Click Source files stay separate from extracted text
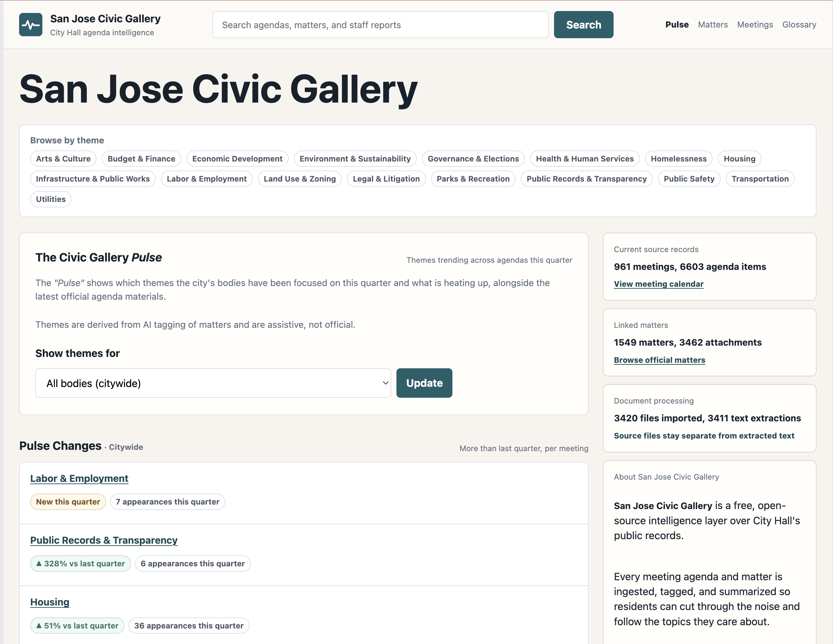This screenshot has width=833, height=644. (x=704, y=436)
